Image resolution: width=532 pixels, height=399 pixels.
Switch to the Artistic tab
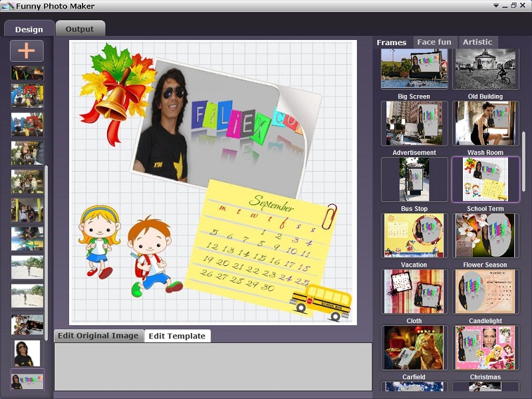pos(477,42)
